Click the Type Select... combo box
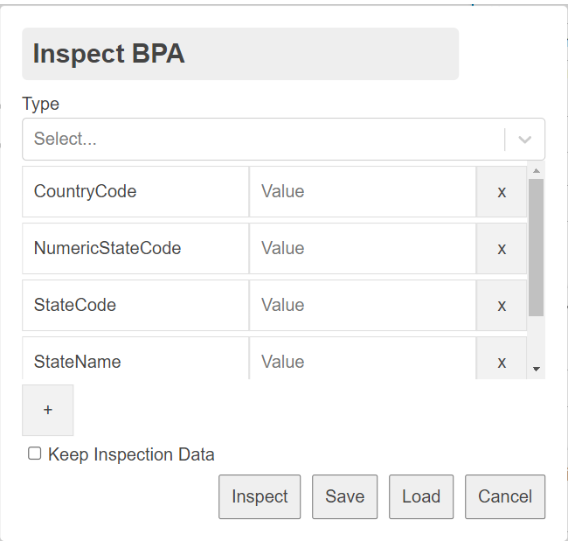The image size is (569, 547). pyautogui.click(x=283, y=139)
